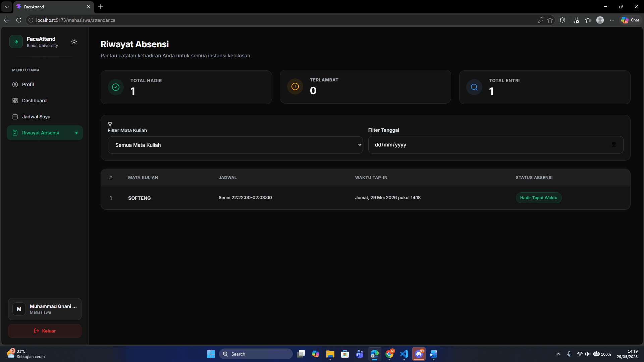
Task: Go to Dashboard in sidebar
Action: [x=45, y=101]
